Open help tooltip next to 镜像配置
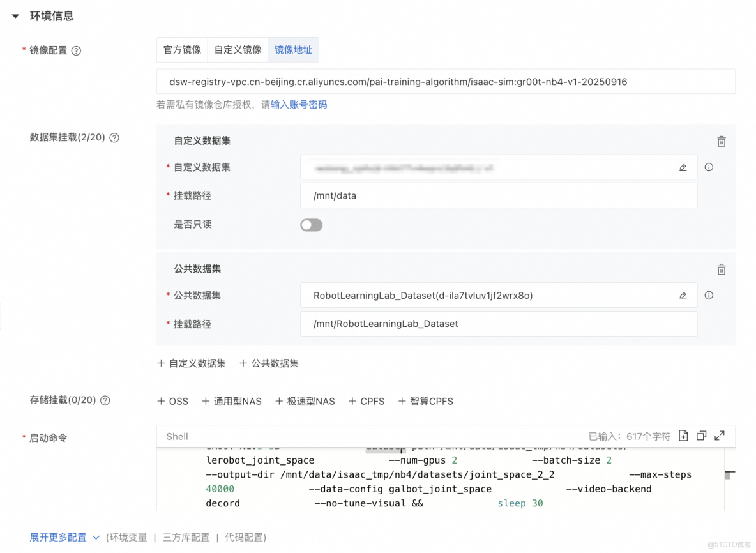 (x=77, y=50)
